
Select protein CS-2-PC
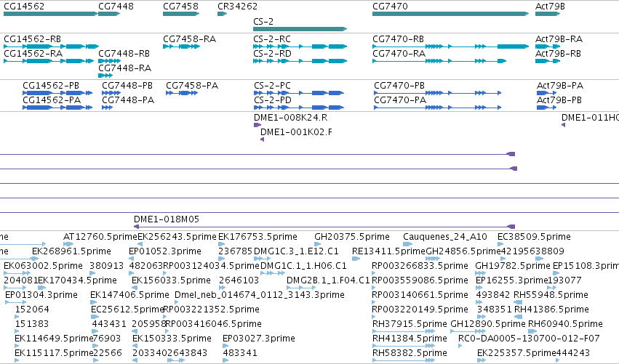pyautogui.click(x=299, y=93)
